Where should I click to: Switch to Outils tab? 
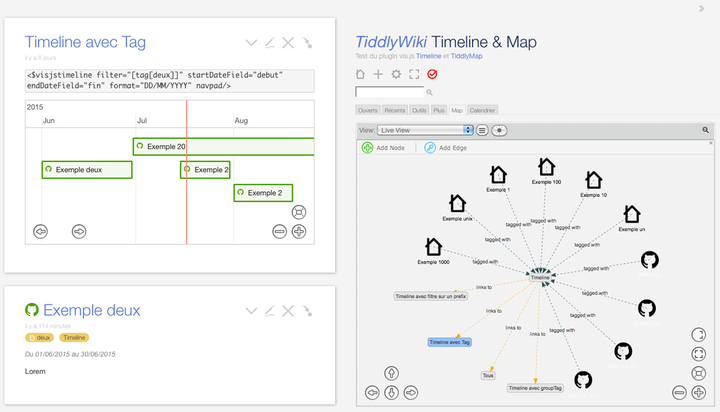click(x=419, y=110)
